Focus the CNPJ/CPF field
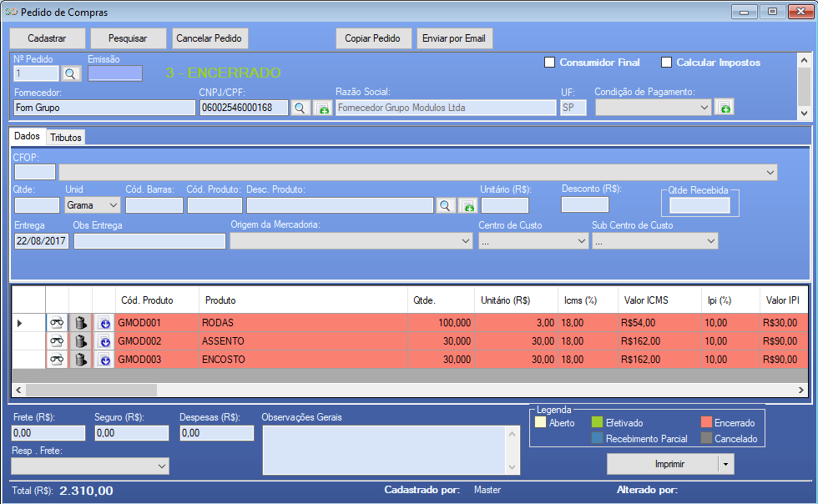The height and width of the screenshot is (504, 818). pos(244,108)
